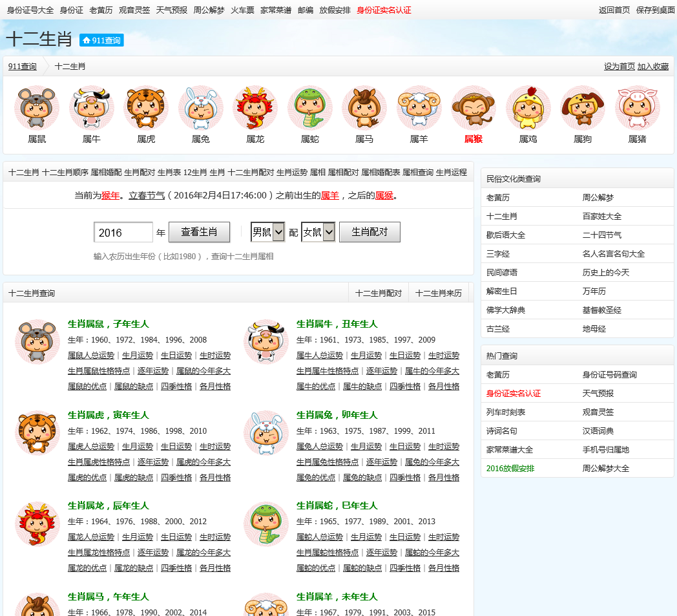
Task: Open the 立春节气 link in the notice
Action: [147, 195]
